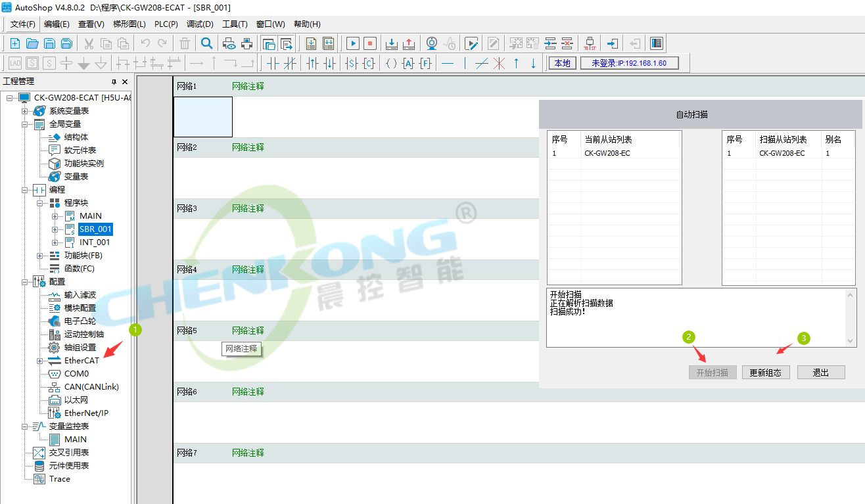Viewport: 865px width, 504px height.
Task: Click the 本地 button in toolbar
Action: 562,63
